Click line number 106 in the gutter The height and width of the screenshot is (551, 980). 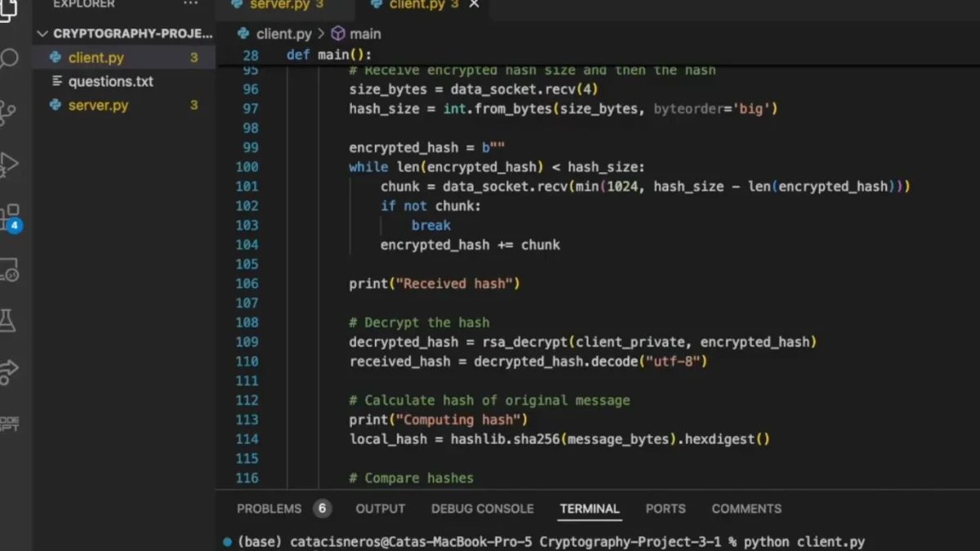pyautogui.click(x=247, y=283)
